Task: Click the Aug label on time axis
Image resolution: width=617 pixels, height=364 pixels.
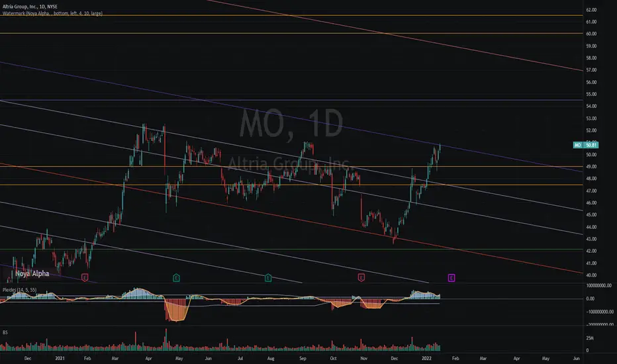Action: [271, 359]
